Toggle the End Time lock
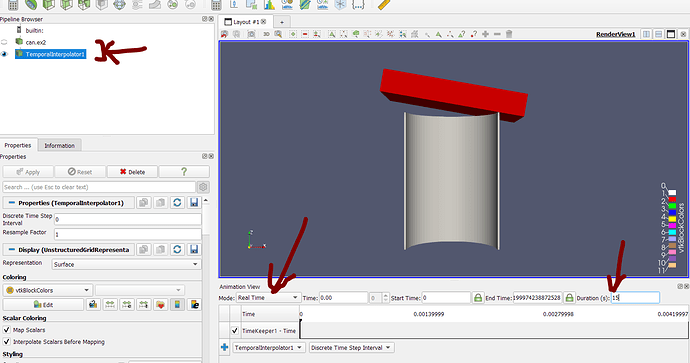690x363 pixels. click(x=569, y=298)
